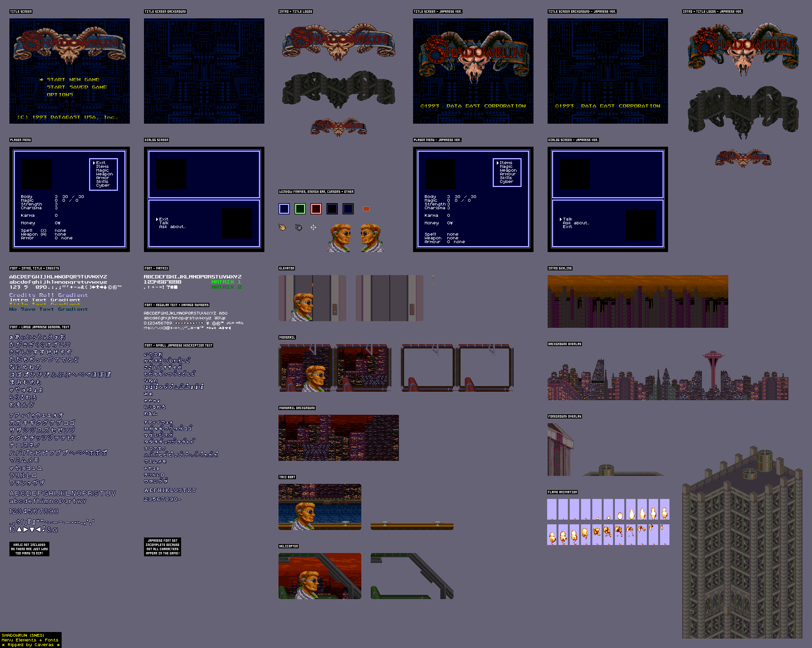Click the Taxi Boat scene with portrait
The width and height of the screenshot is (812, 648).
point(320,507)
